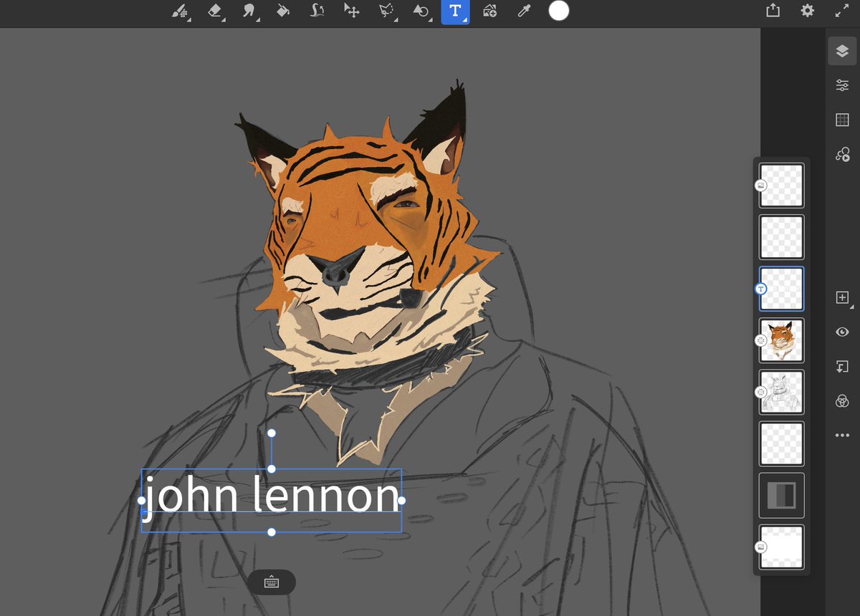
Task: Open the Place Image tool
Action: tap(490, 11)
